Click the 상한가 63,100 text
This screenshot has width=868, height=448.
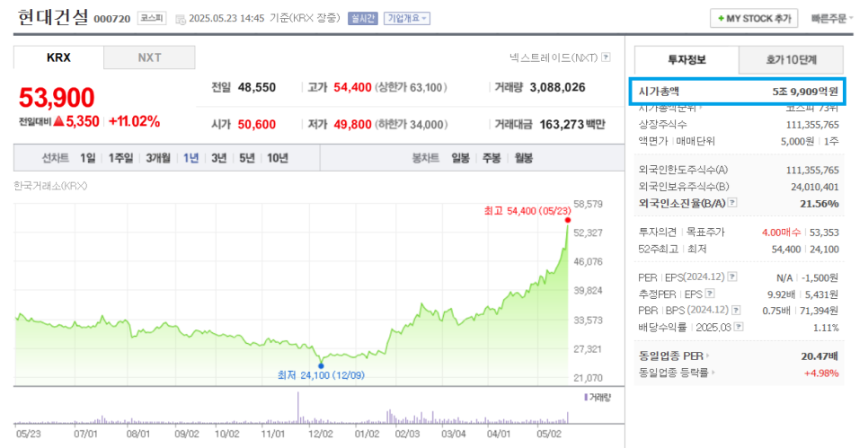[x=411, y=87]
